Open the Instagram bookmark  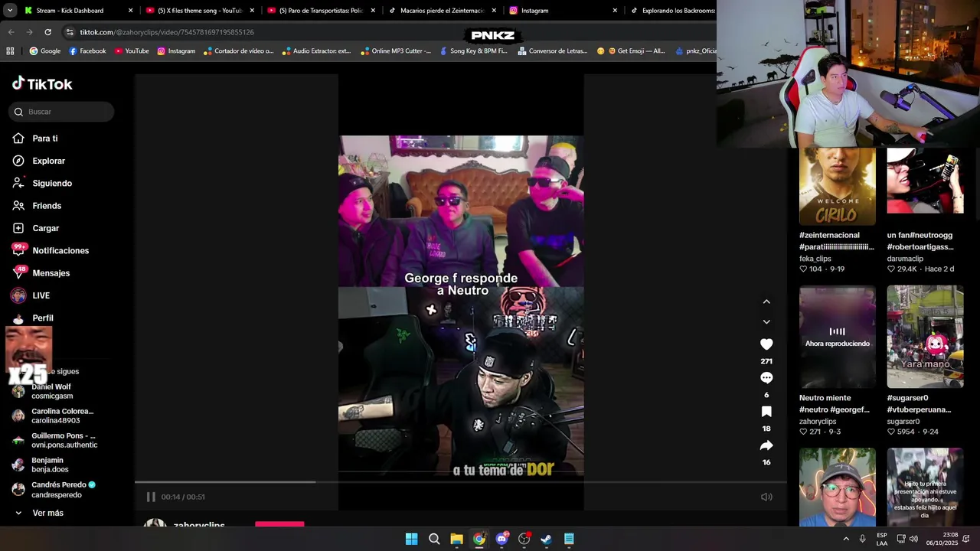(x=176, y=51)
